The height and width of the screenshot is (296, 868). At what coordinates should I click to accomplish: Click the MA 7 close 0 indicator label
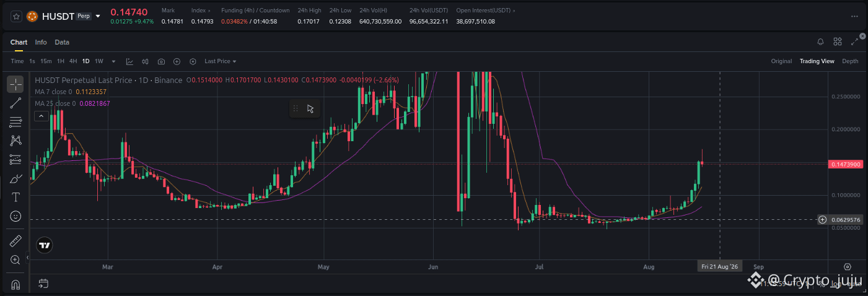point(53,92)
